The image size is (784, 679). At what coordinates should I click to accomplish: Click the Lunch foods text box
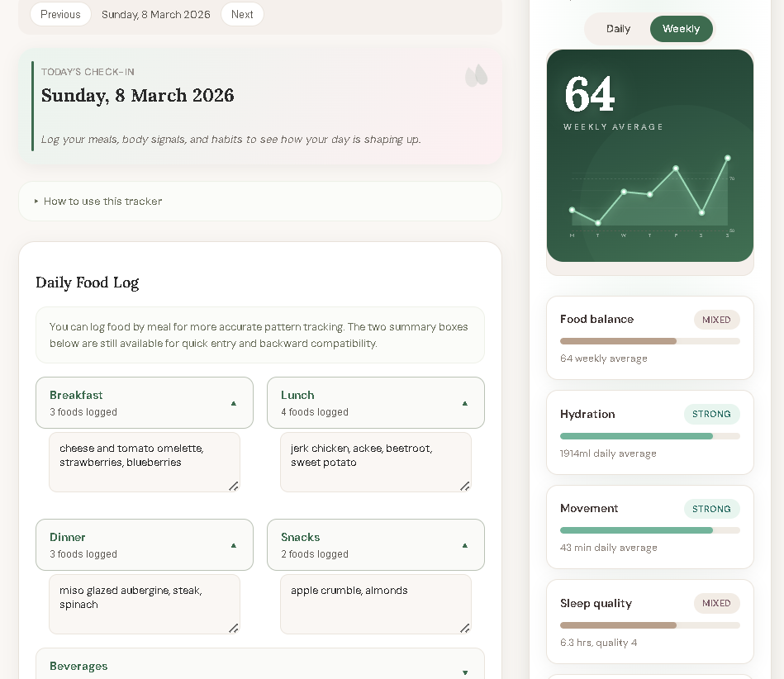tap(376, 462)
